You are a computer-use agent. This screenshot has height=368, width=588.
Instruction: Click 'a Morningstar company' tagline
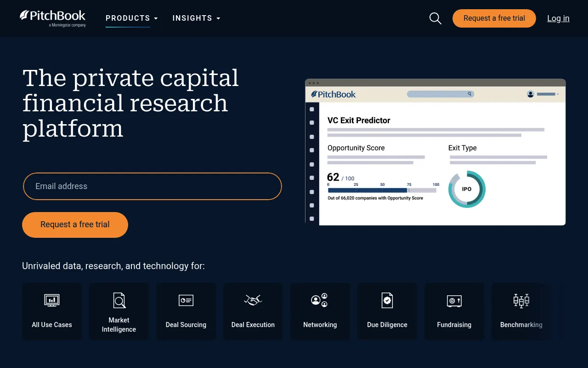[67, 25]
